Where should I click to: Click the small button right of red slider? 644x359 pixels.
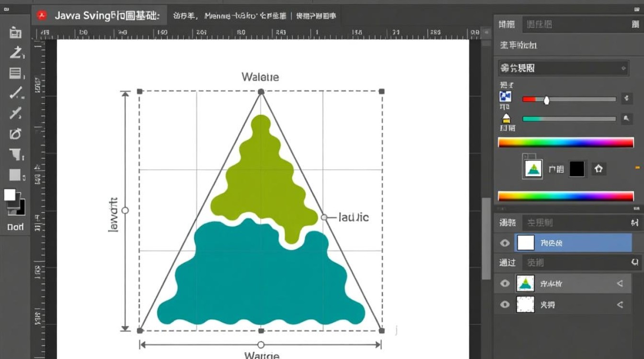coord(627,99)
